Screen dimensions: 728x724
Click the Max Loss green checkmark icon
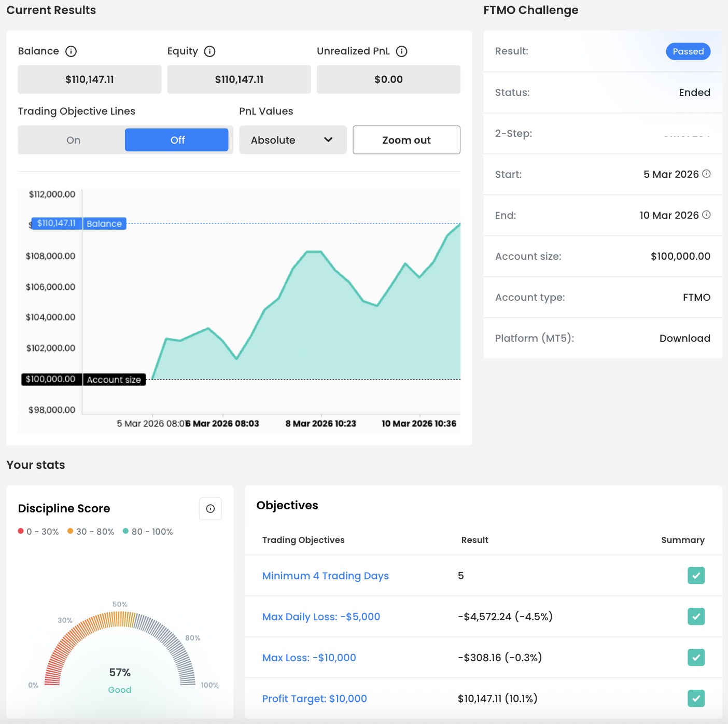pos(696,658)
